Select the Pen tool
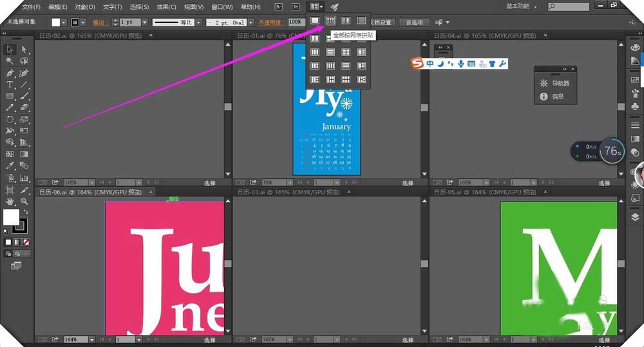This screenshot has height=347, width=644. click(x=10, y=73)
